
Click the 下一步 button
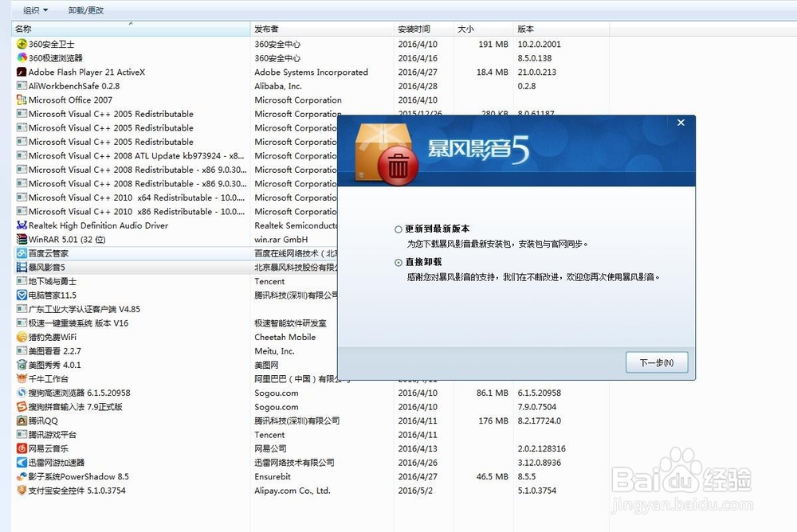coord(658,362)
